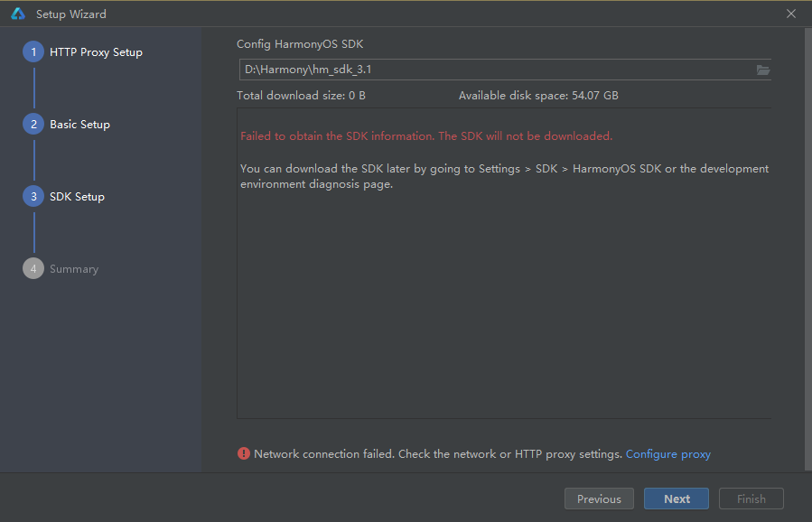
Task: Click the red SDK failure message text
Action: pos(426,136)
